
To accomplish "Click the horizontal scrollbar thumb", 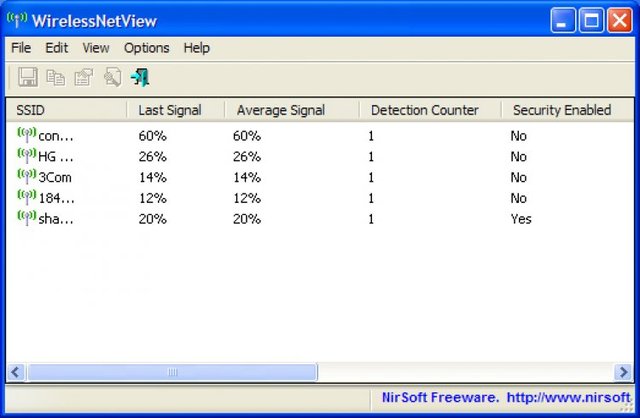I will (172, 372).
